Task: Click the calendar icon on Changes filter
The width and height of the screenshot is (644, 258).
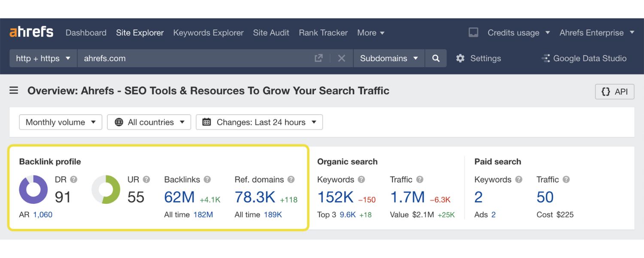Action: (x=207, y=122)
